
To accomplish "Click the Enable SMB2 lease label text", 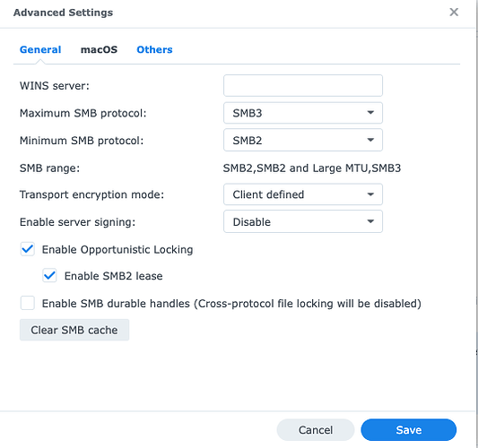I will tap(113, 276).
